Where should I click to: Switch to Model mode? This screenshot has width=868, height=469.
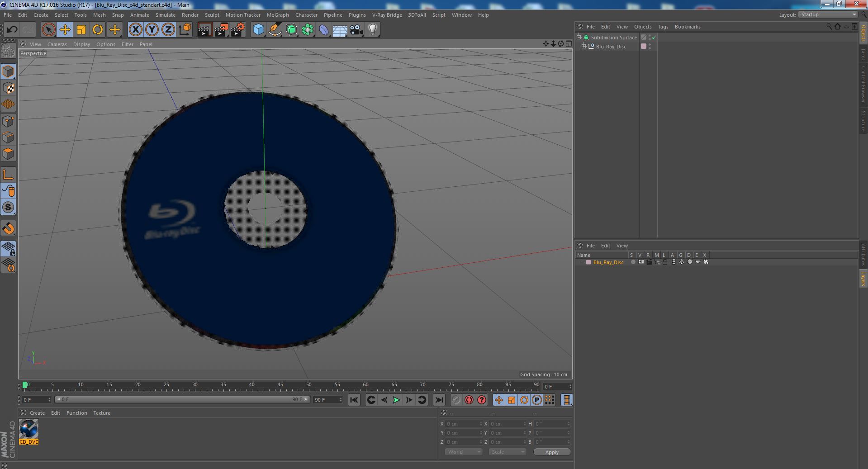8,71
